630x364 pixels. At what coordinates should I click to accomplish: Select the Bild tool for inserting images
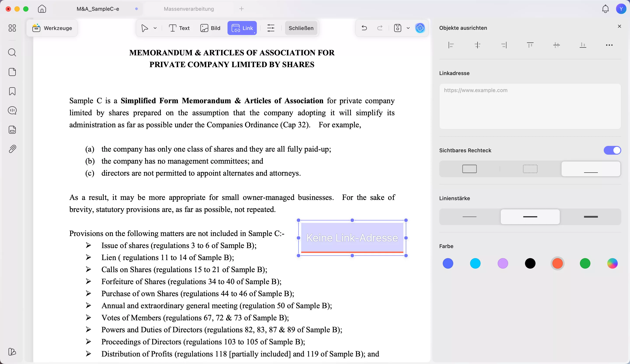click(210, 28)
